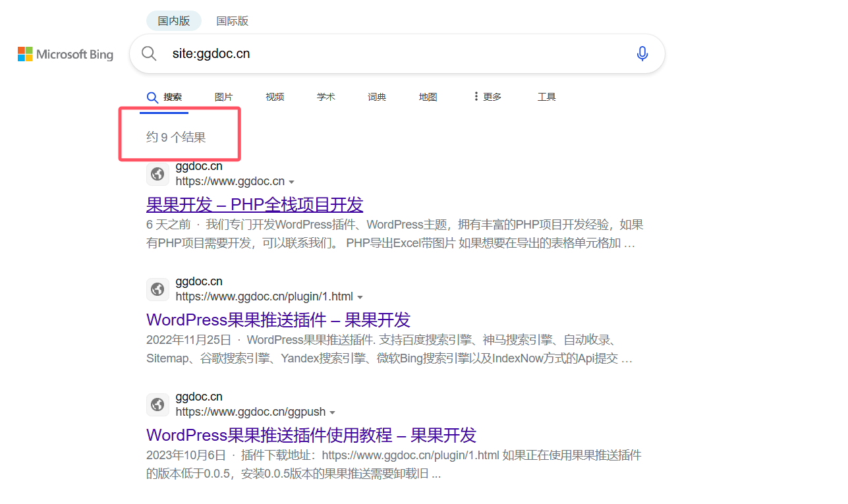Click the 约 9 个结果 count text
Viewport: 848px width, 504px height.
point(176,137)
